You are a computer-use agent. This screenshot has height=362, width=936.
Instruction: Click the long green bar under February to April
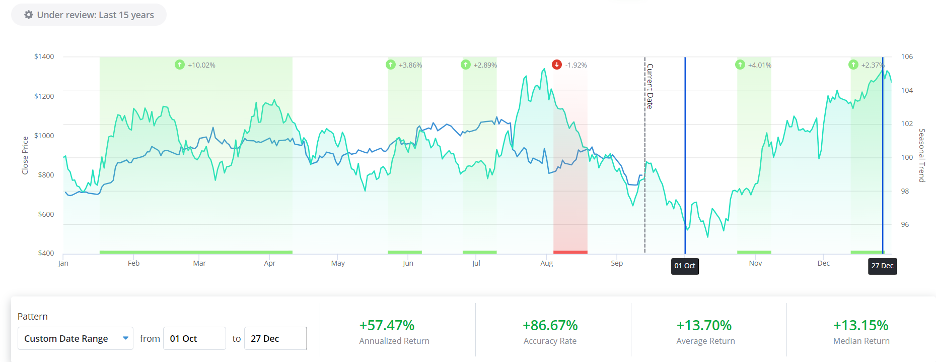tap(196, 252)
